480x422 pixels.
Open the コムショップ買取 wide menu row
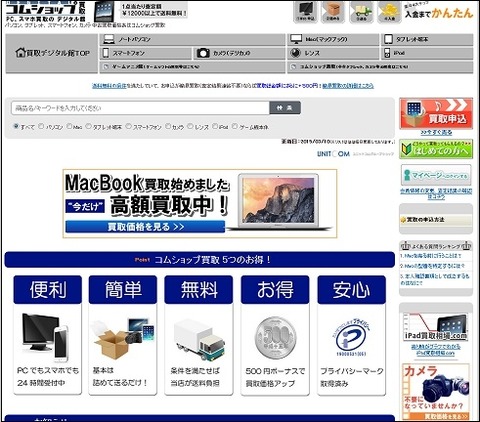(380, 67)
